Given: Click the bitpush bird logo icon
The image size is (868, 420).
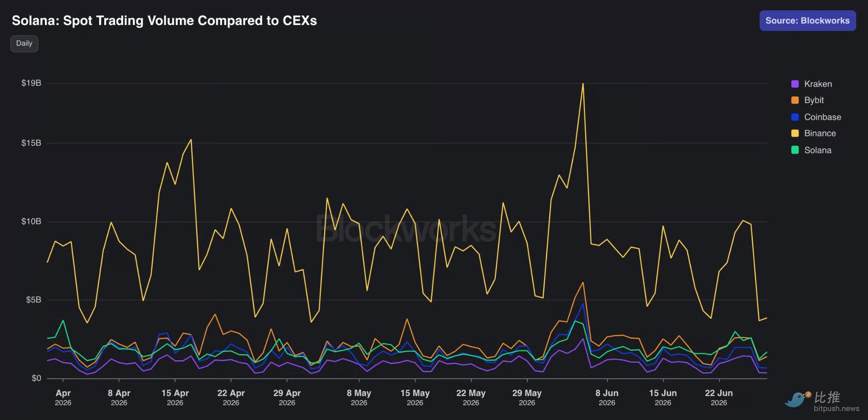Looking at the screenshot, I should point(797,399).
